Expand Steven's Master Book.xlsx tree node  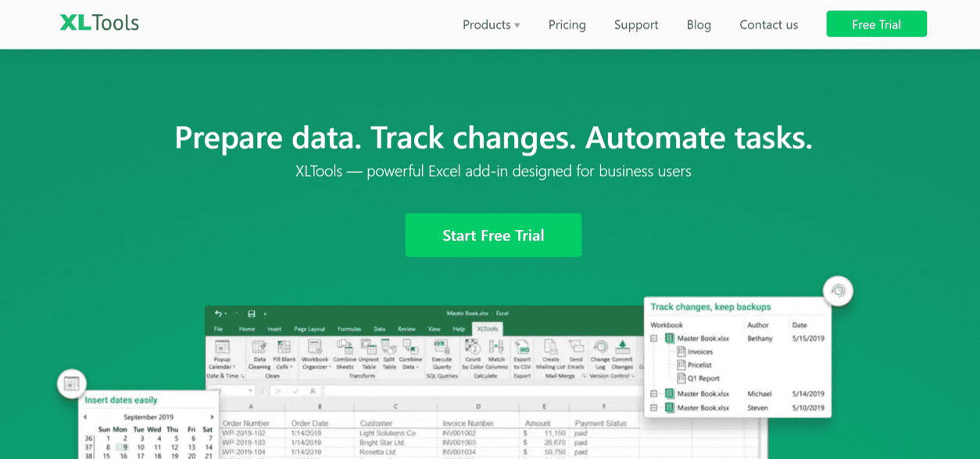click(654, 407)
